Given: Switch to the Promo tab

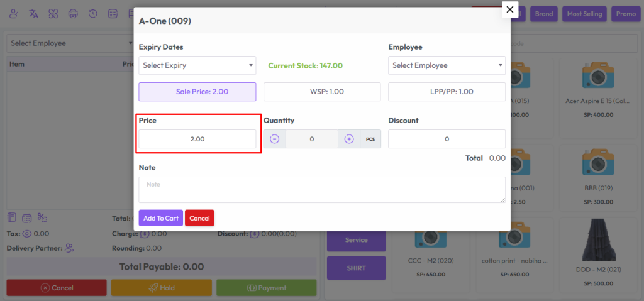Looking at the screenshot, I should click(x=625, y=14).
